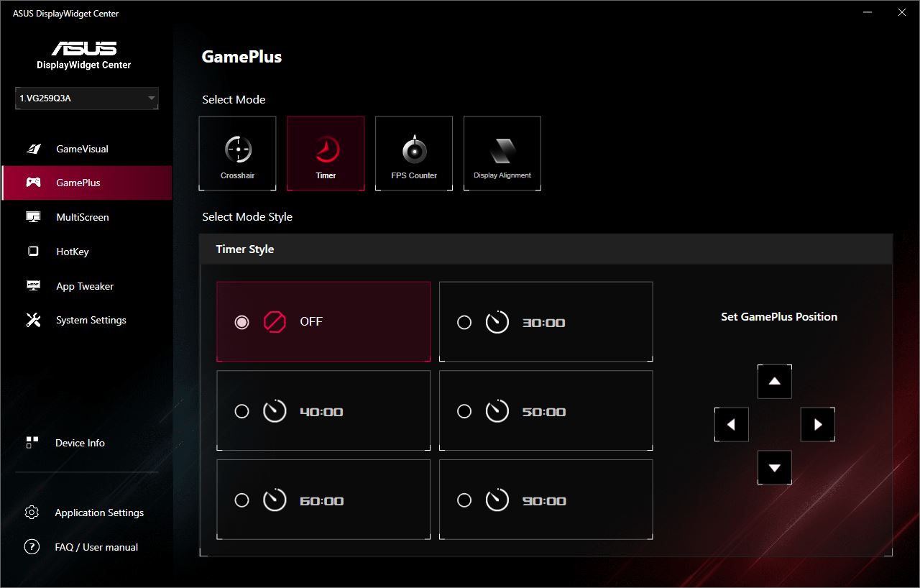Image resolution: width=920 pixels, height=588 pixels.
Task: Click the 60:00 timer digits
Action: pos(321,501)
